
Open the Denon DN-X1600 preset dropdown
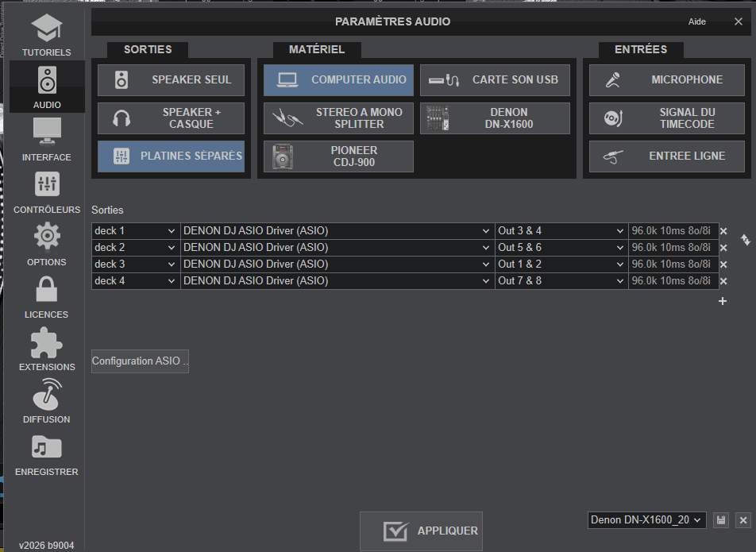(647, 520)
